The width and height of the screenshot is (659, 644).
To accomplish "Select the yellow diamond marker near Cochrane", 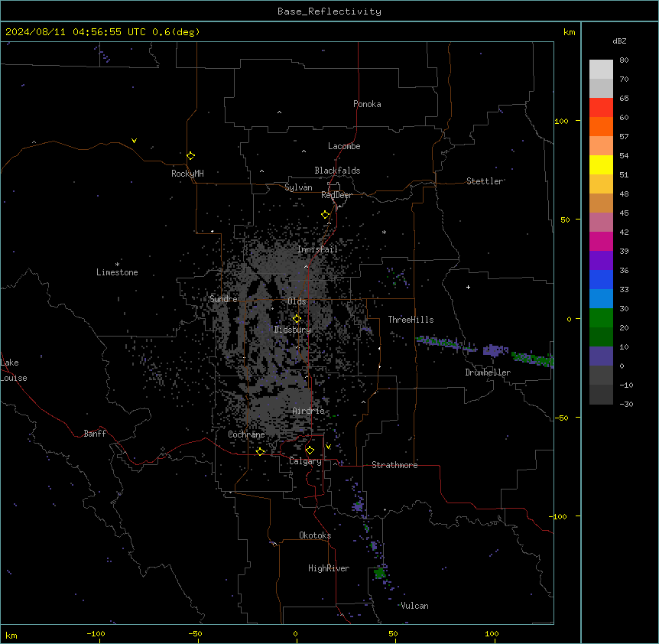I will [x=261, y=451].
